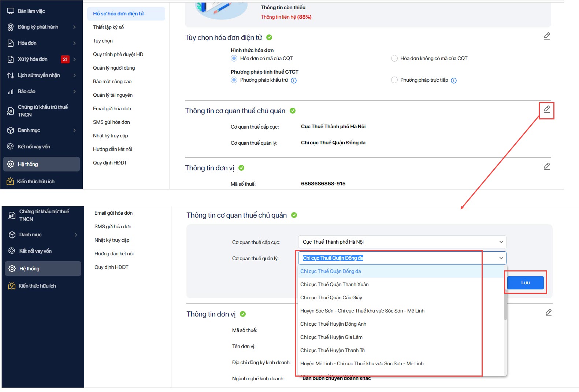The height and width of the screenshot is (392, 579).
Task: Open Thiết lập ký số settings menu item
Action: point(108,27)
